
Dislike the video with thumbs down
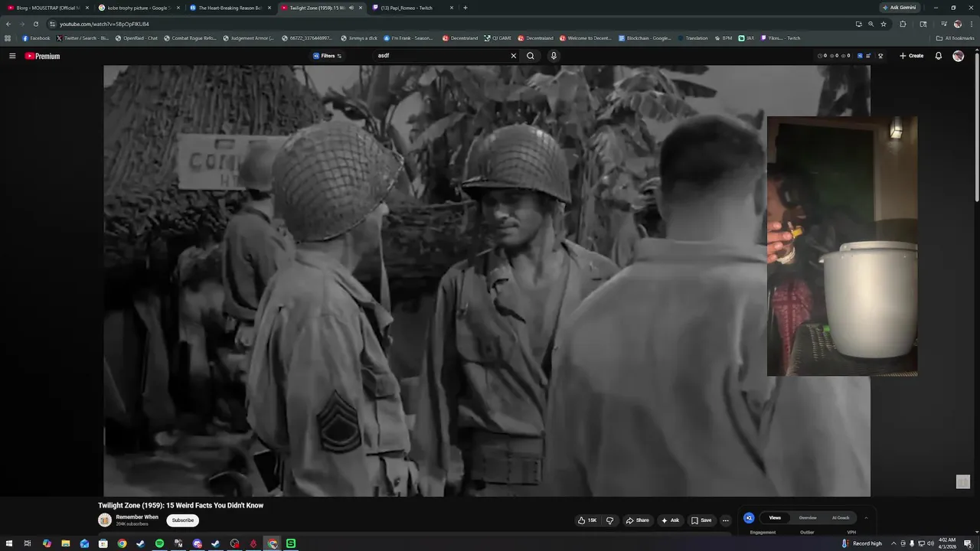[609, 520]
